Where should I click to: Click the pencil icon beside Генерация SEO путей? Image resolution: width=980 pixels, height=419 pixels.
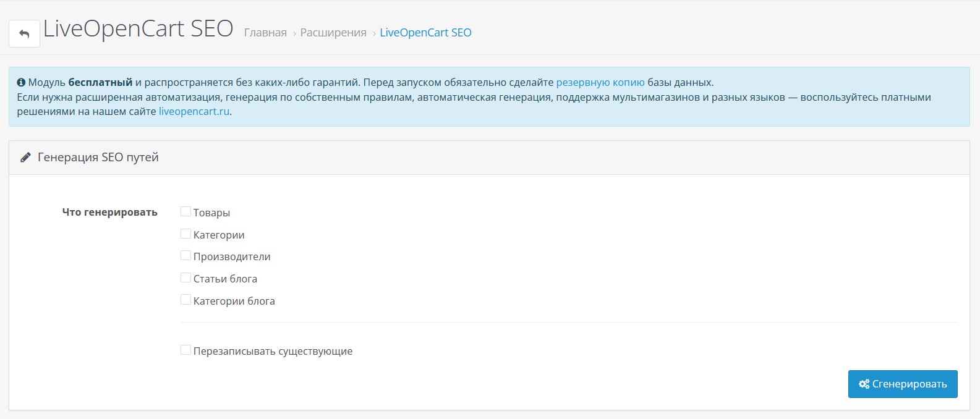point(25,158)
